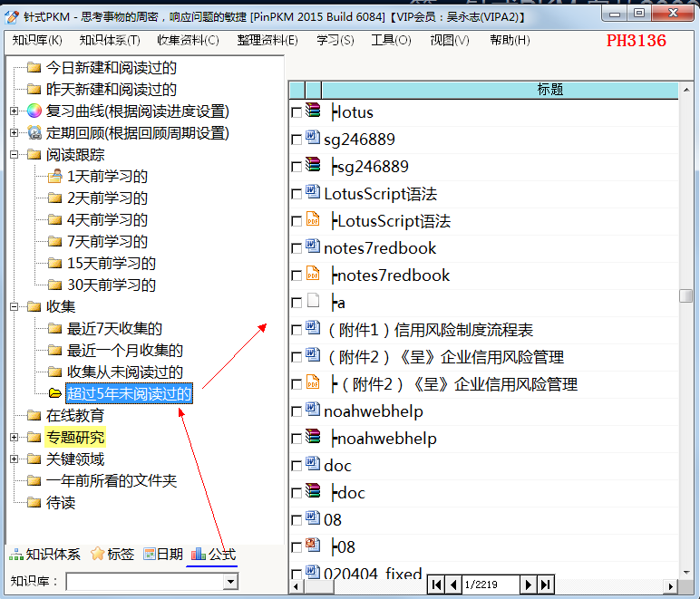Click the blank file icon beside row a

(313, 302)
